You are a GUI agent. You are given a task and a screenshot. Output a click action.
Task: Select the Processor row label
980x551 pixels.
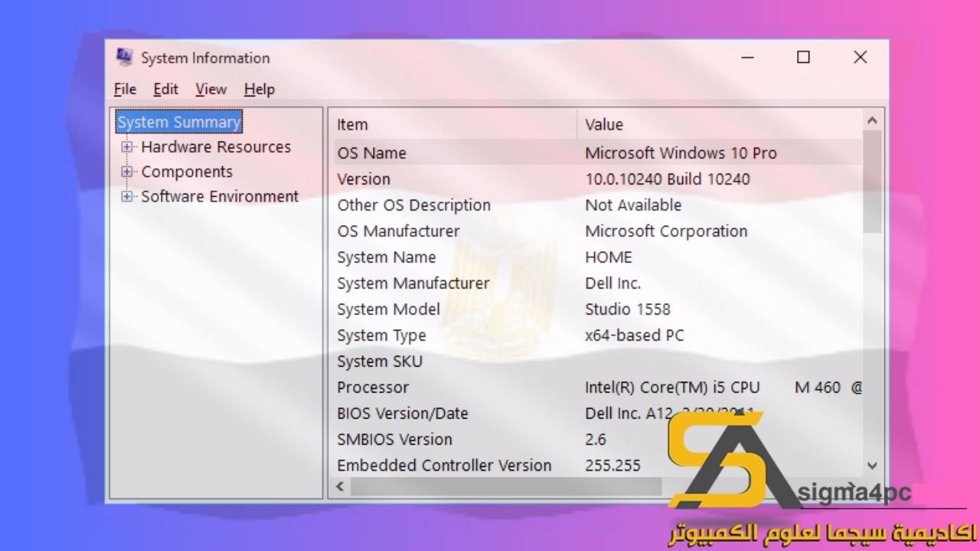373,387
